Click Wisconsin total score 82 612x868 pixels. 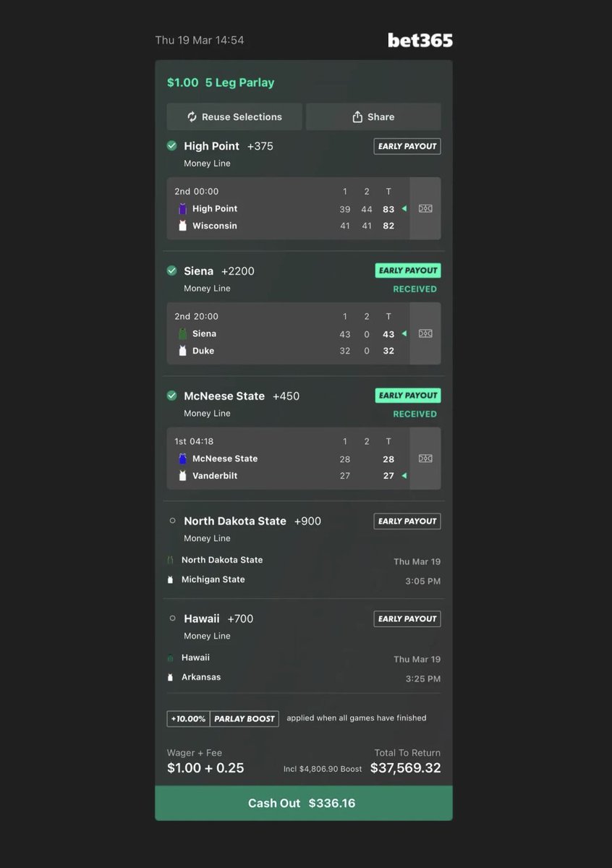(x=388, y=226)
